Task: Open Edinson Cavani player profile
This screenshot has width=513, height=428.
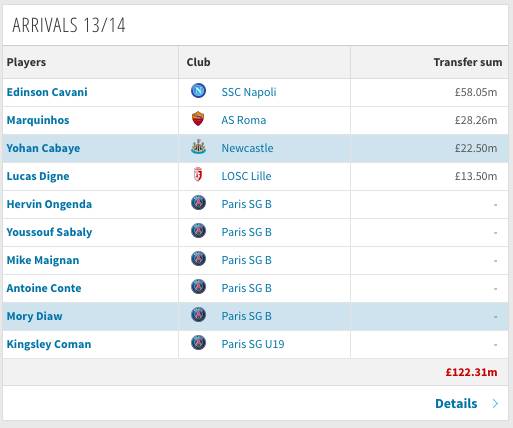Action: [x=47, y=92]
